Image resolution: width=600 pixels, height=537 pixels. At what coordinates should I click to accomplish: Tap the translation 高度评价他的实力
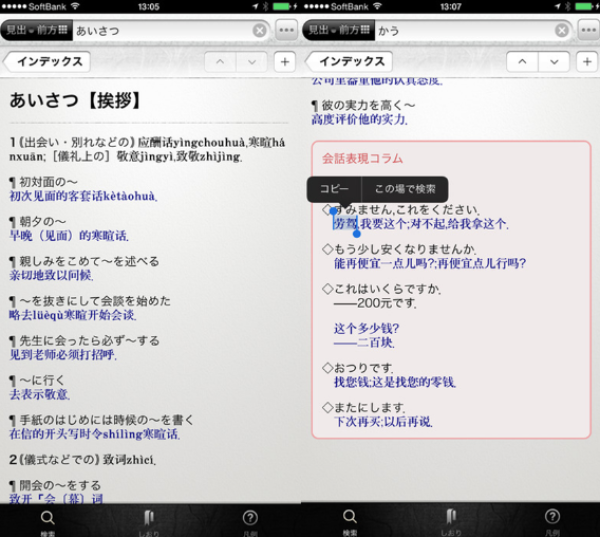(359, 119)
